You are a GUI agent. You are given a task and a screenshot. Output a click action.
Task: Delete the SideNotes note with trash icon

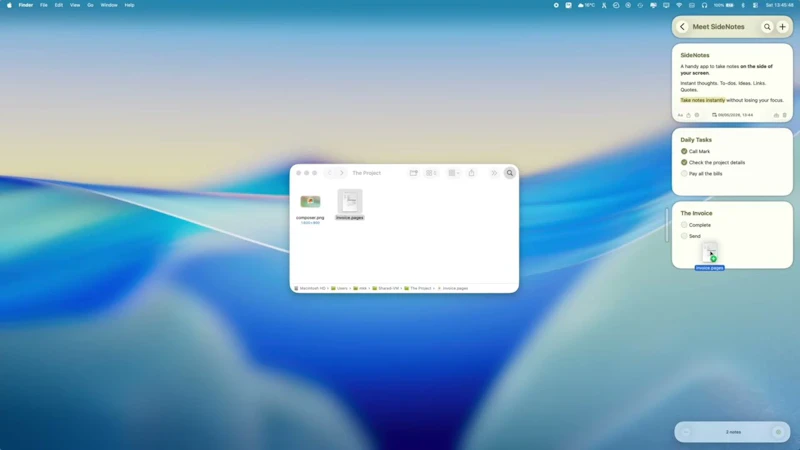pyautogui.click(x=785, y=115)
